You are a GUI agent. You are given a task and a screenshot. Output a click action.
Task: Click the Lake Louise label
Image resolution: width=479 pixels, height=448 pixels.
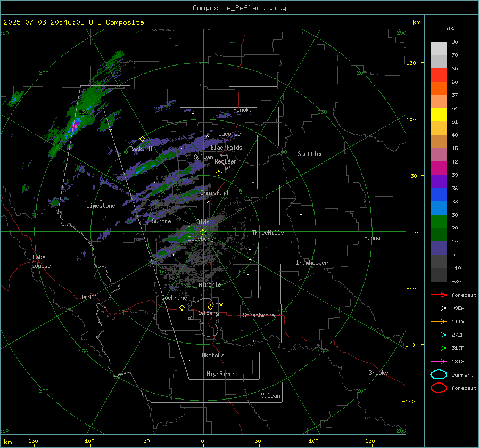click(41, 262)
